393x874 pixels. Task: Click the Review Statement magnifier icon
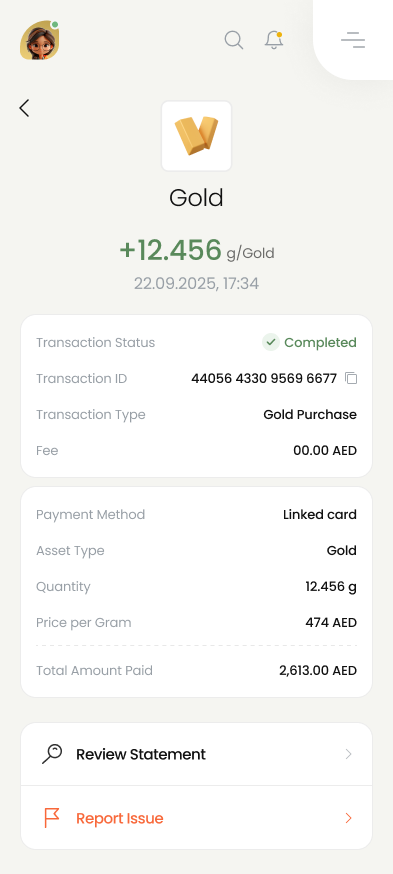(52, 754)
